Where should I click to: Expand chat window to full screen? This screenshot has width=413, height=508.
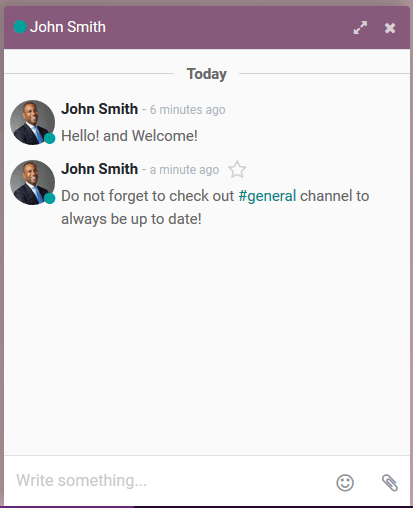pos(360,28)
